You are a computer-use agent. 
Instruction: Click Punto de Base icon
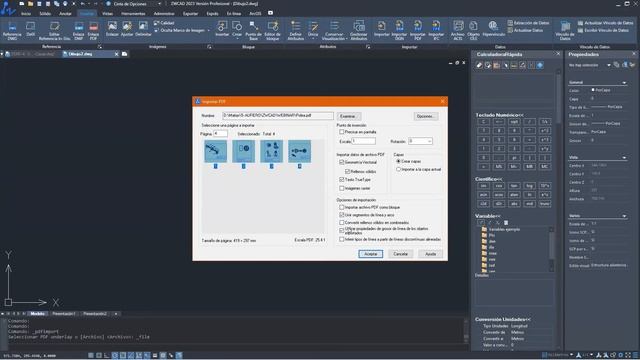click(253, 31)
